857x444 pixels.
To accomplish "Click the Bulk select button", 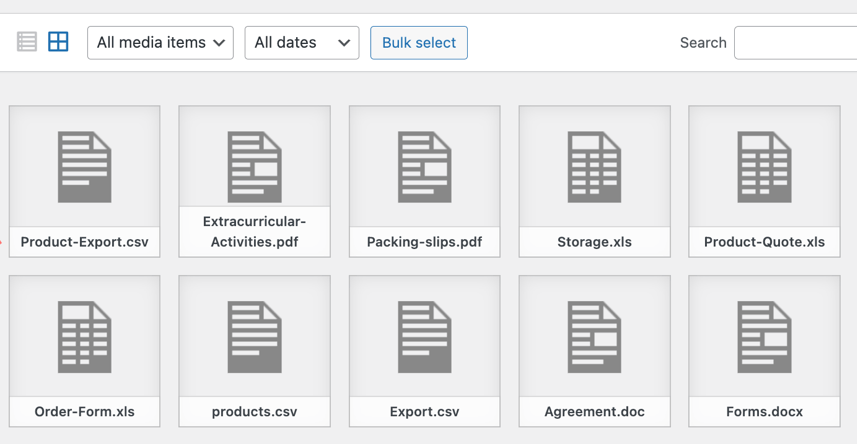I will 418,43.
